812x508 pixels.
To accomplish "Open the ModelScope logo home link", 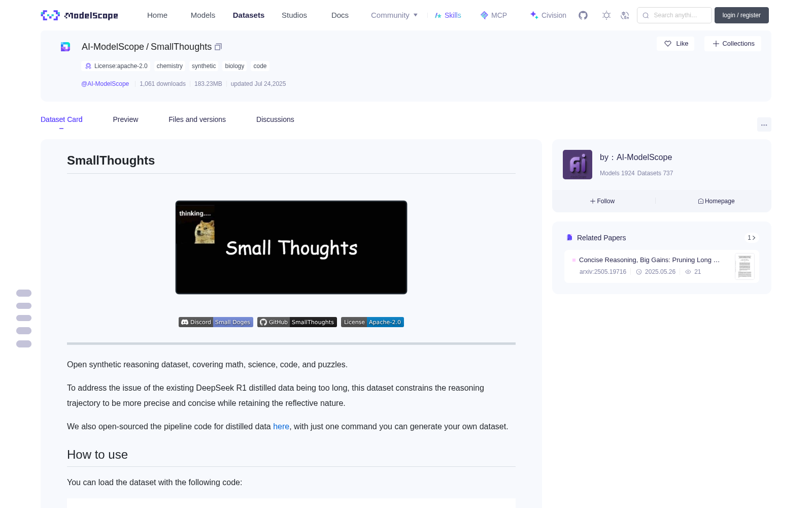I will [79, 15].
